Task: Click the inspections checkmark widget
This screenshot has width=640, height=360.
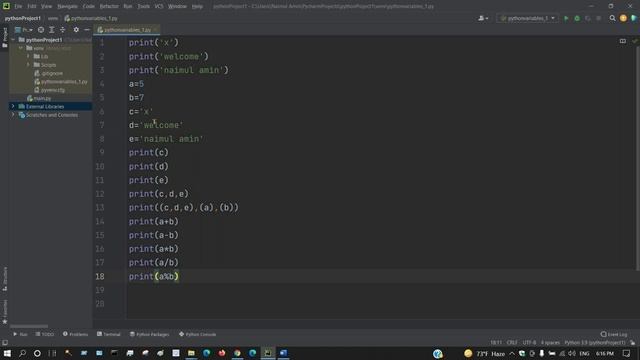Action: pos(634,41)
